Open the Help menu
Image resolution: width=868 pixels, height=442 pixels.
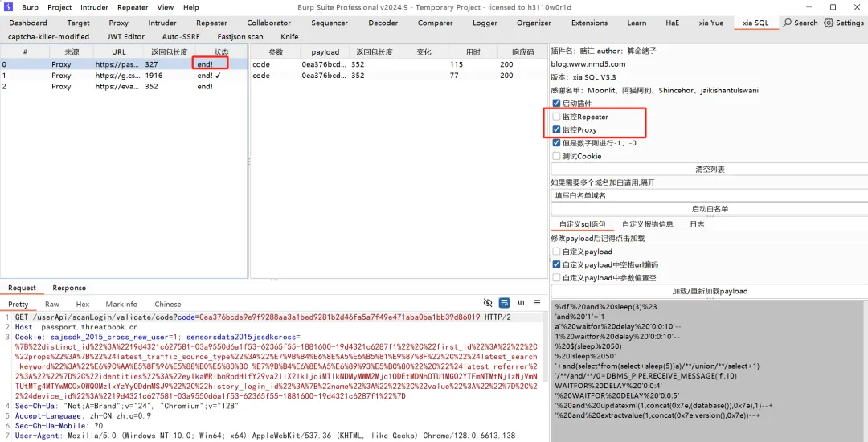(x=191, y=7)
